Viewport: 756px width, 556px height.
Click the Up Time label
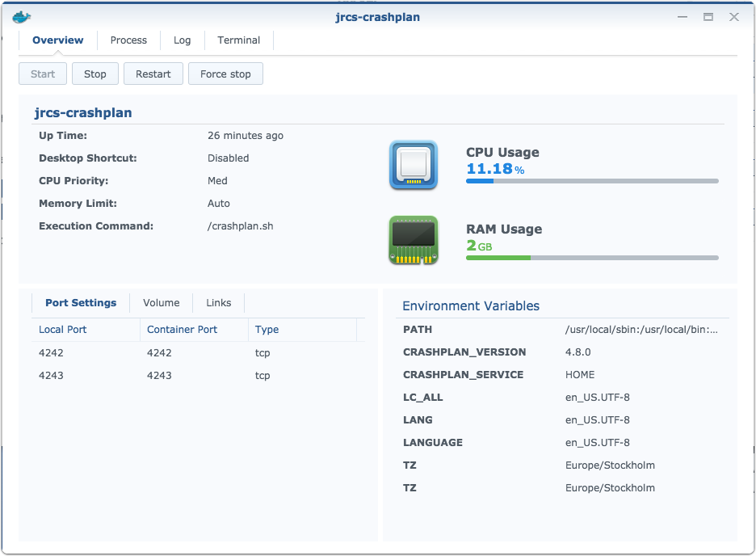tap(63, 136)
